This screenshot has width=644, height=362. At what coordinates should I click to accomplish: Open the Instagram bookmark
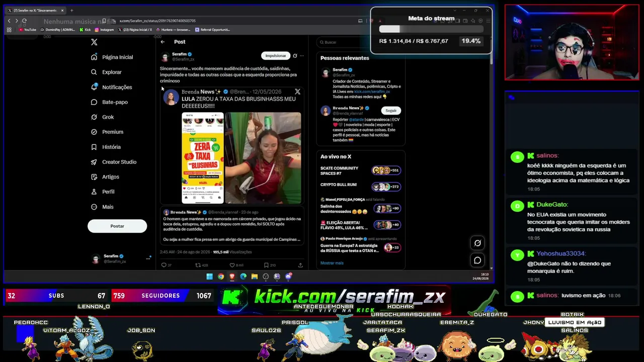click(x=105, y=30)
